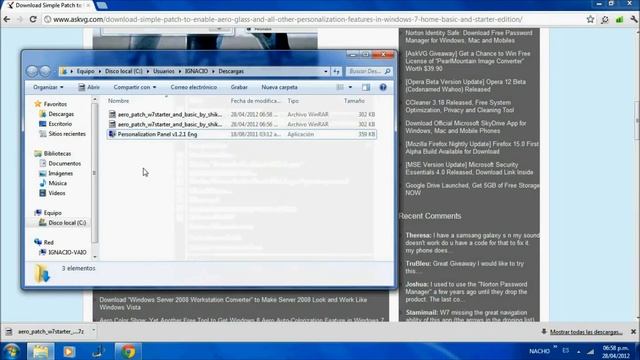640x360 pixels.
Task: Click Nueva carpeta toolbar button
Action: tap(279, 87)
